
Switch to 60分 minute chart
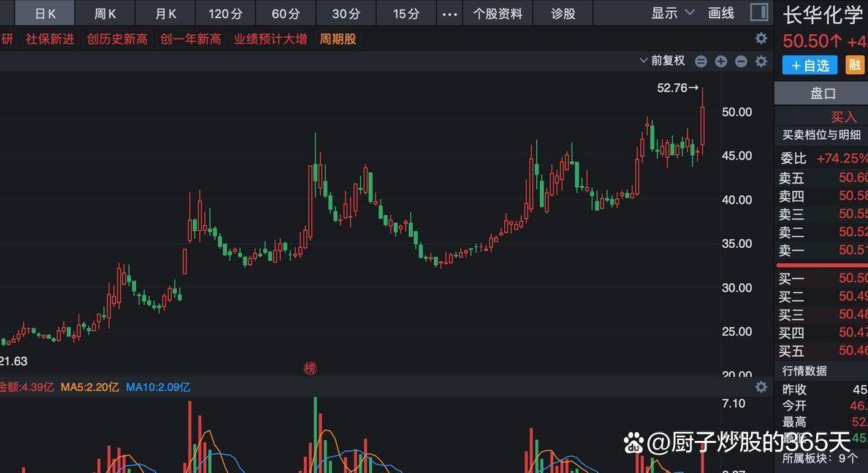tap(286, 13)
